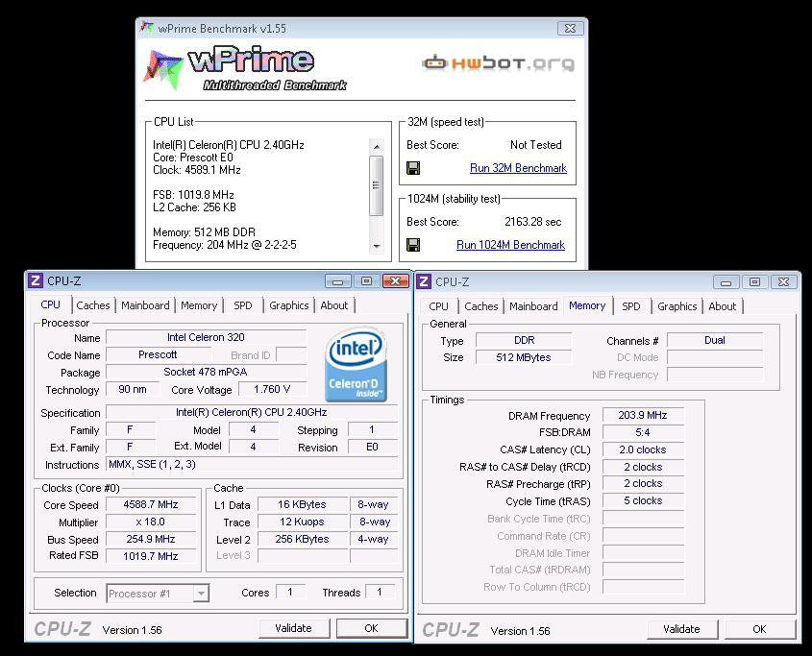Viewport: 812px width, 656px height.
Task: Open the About tab in the left CPU-Z window
Action: pyautogui.click(x=334, y=305)
